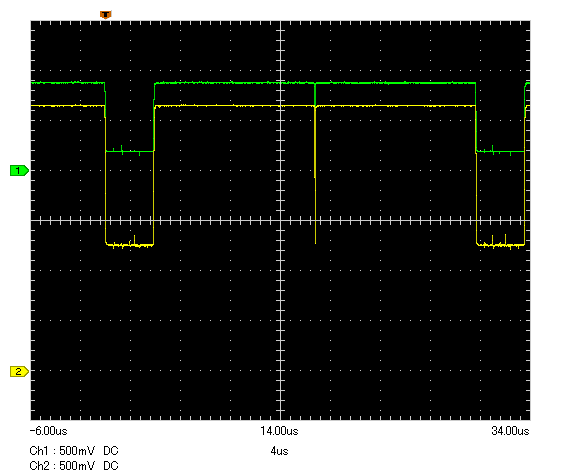Click the 34.00us time axis label
Viewport: 561px width, 476px height.
pyautogui.click(x=511, y=431)
